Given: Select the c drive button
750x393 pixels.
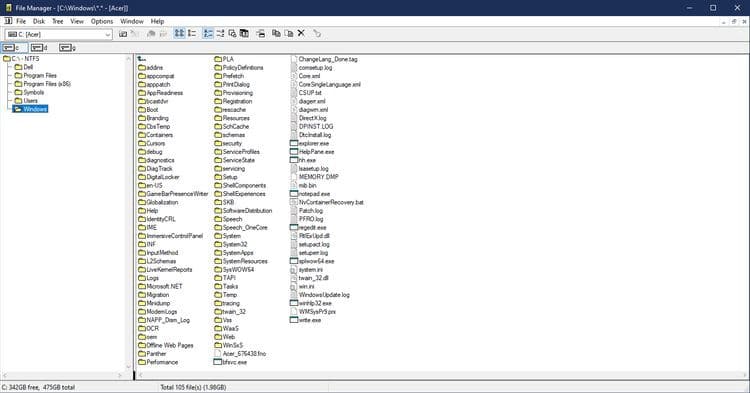Looking at the screenshot, I should pos(14,48).
